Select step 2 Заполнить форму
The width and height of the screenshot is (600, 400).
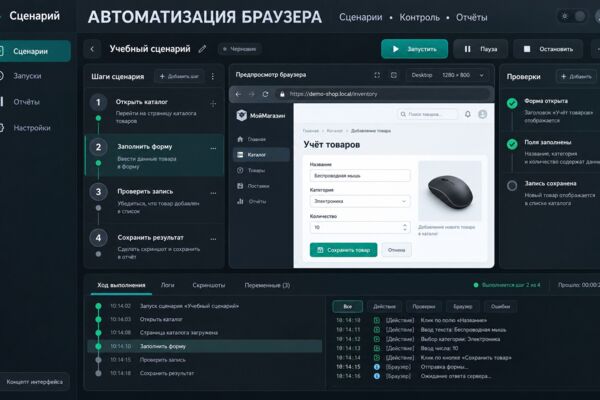pyautogui.click(x=154, y=155)
